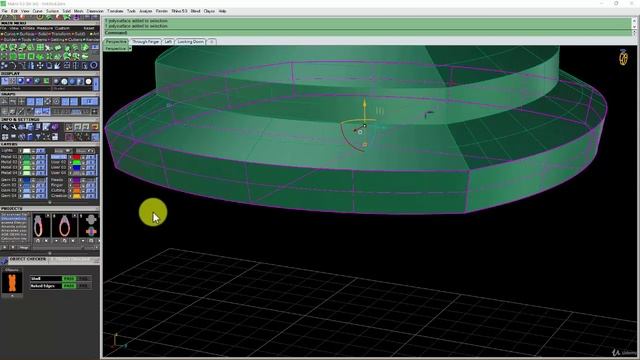This screenshot has width=640, height=360.
Task: Click the purple box icon in Info & Settings
Action: tap(55, 127)
